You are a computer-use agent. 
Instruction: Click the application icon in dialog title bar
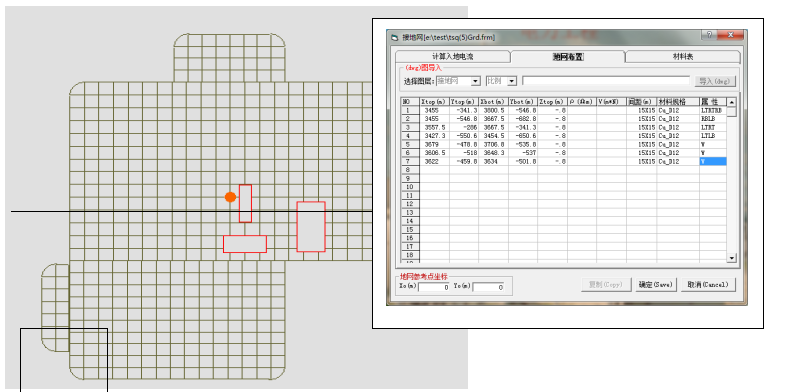pos(395,37)
